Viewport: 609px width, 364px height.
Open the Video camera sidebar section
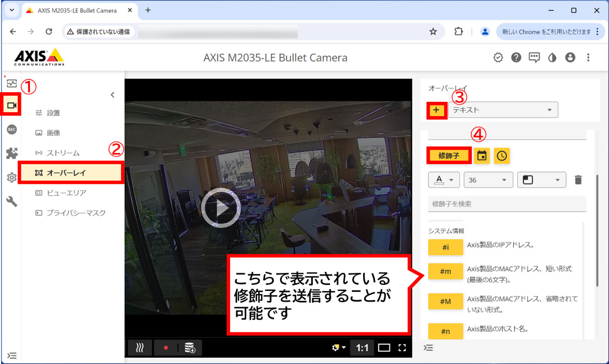pyautogui.click(x=12, y=105)
